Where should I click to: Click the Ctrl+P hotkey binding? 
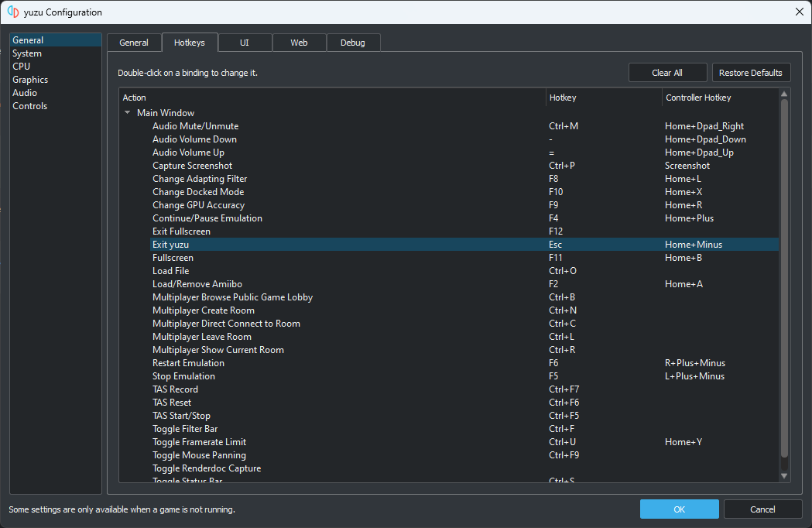[562, 166]
